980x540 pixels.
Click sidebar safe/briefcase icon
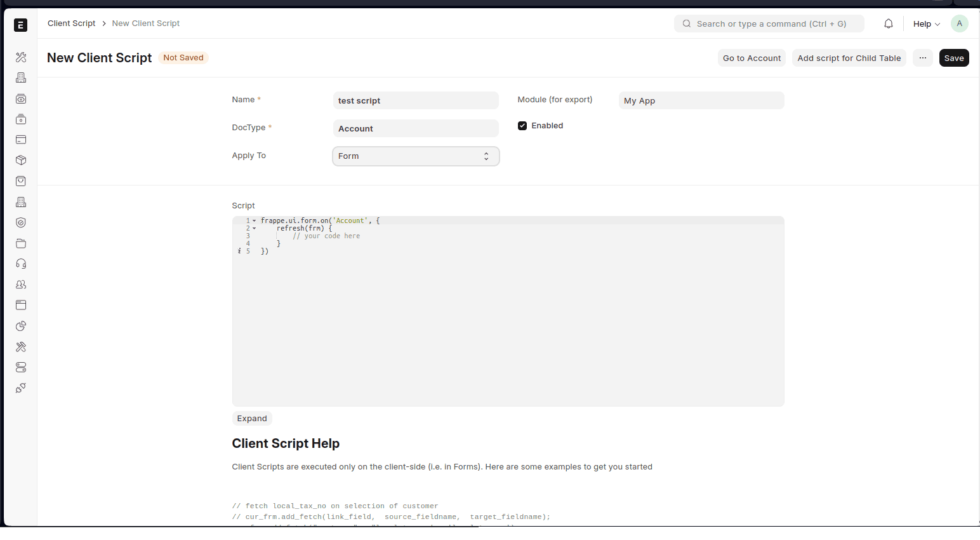click(21, 119)
